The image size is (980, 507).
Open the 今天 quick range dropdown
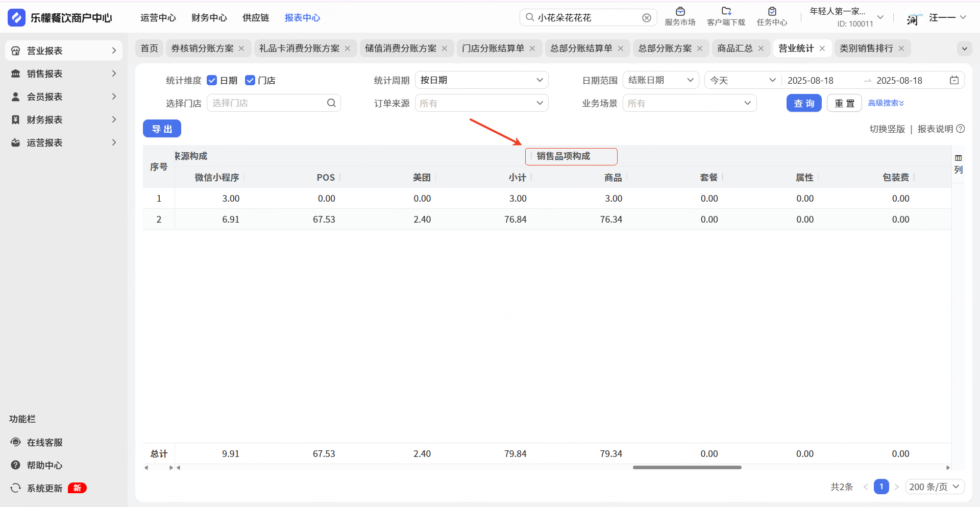[743, 80]
